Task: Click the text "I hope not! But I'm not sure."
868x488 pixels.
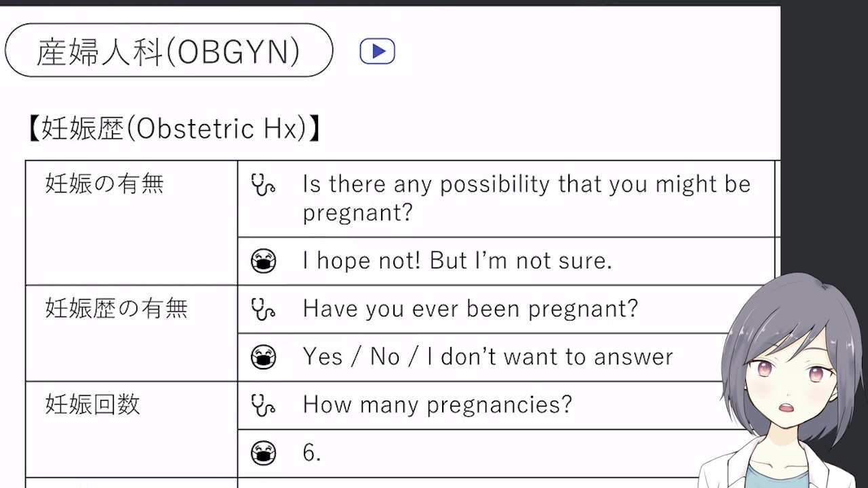Action: click(x=457, y=261)
